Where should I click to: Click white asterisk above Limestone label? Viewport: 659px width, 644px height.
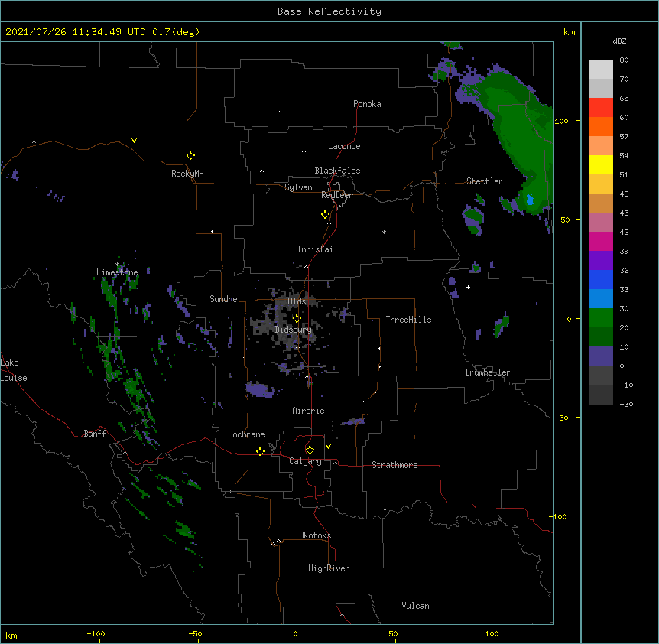(x=118, y=265)
